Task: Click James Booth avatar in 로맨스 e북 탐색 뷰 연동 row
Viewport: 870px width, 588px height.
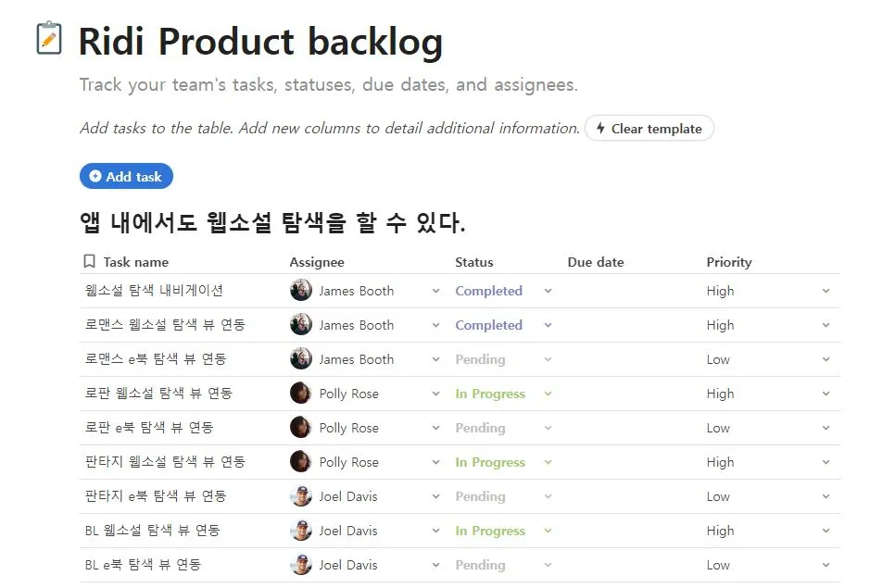Action: click(301, 359)
